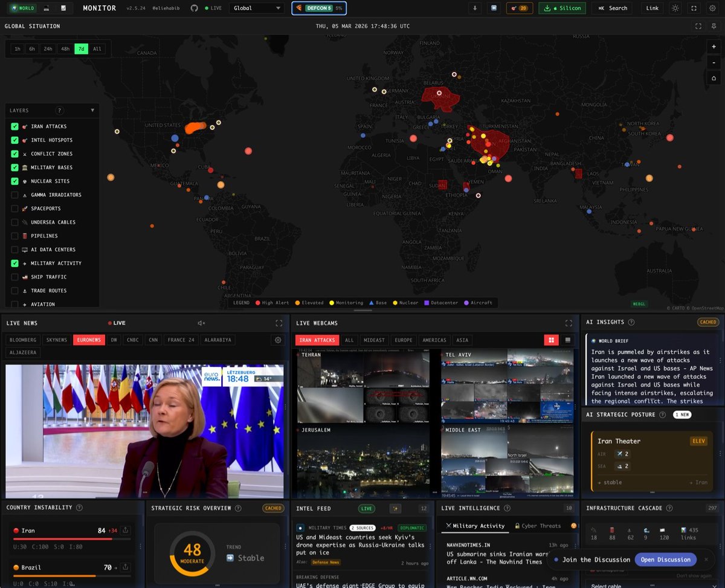Export Iran instability data

point(125,531)
